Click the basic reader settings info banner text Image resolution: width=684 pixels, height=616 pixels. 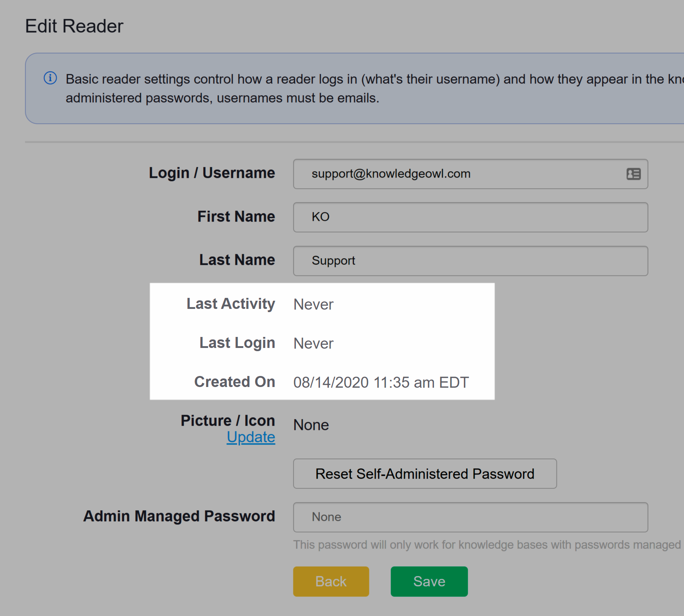[355, 88]
